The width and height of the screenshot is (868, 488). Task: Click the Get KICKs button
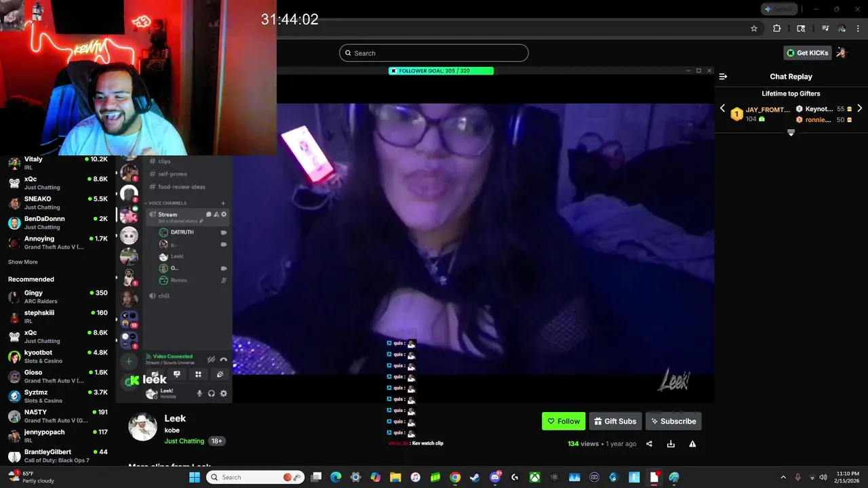pyautogui.click(x=808, y=53)
